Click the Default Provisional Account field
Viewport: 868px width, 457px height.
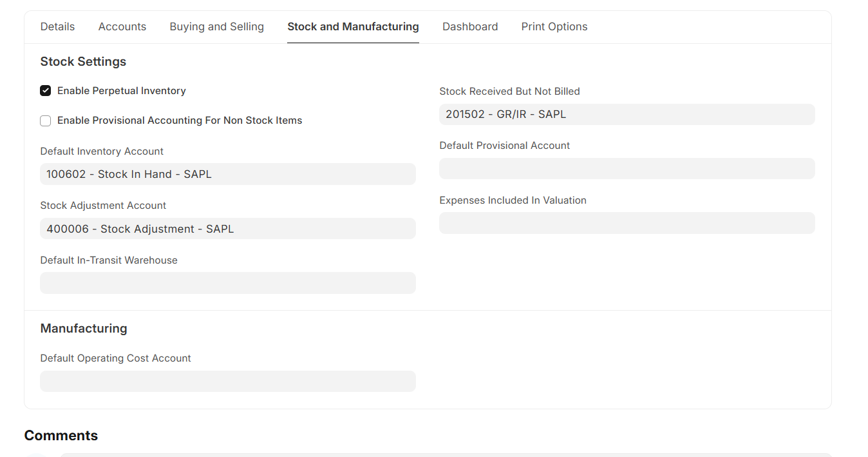point(627,169)
